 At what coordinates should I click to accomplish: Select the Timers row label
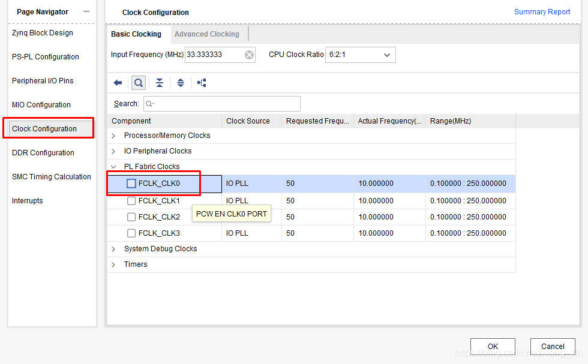coord(136,264)
